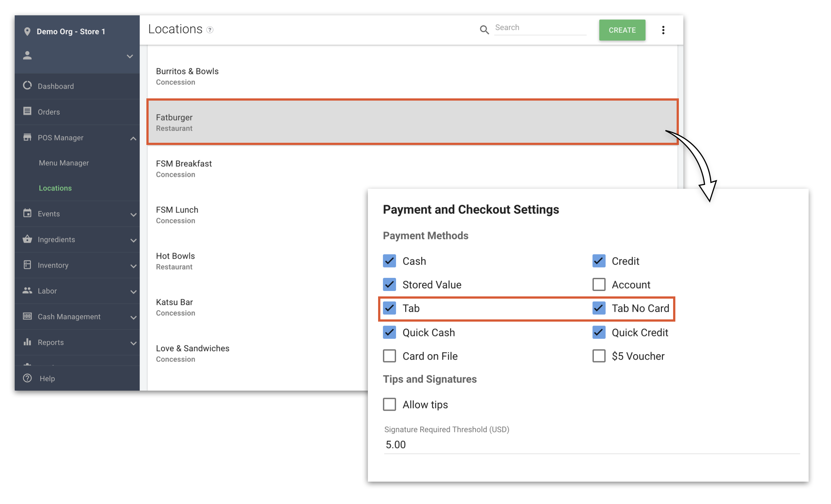Click the Reports bar chart icon
The image size is (831, 504).
click(27, 342)
